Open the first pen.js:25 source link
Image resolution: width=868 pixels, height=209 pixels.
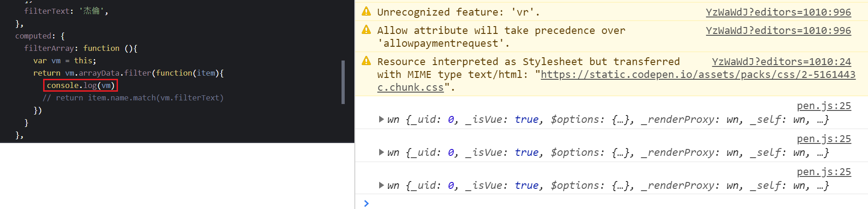(x=824, y=106)
